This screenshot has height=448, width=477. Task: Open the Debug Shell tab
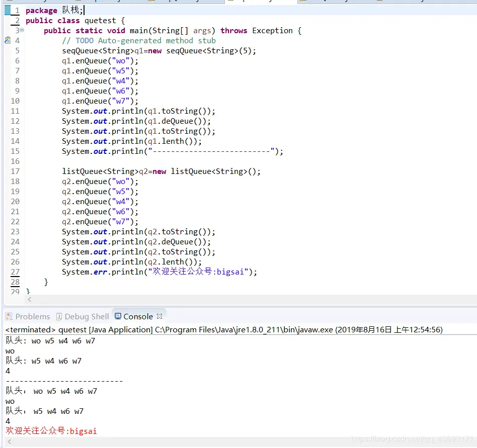83,316
